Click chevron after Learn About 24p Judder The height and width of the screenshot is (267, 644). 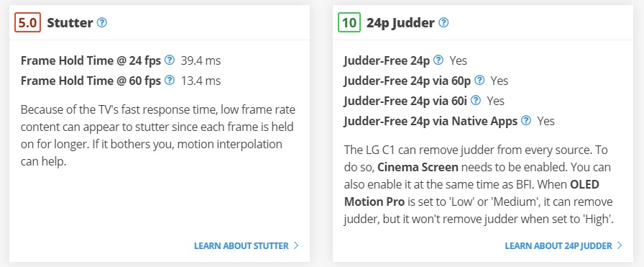pyautogui.click(x=620, y=246)
